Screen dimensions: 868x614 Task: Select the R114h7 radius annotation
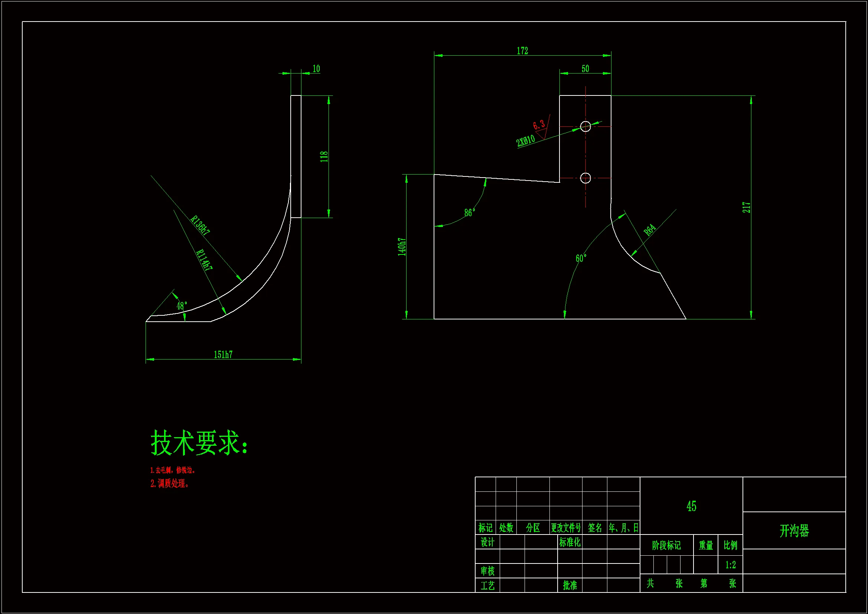pyautogui.click(x=205, y=260)
